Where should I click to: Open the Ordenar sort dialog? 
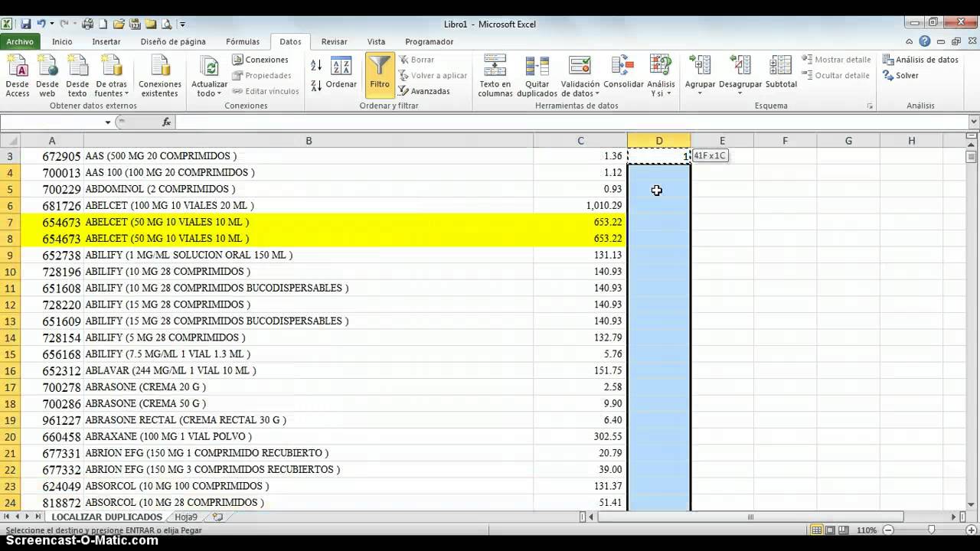pos(341,74)
